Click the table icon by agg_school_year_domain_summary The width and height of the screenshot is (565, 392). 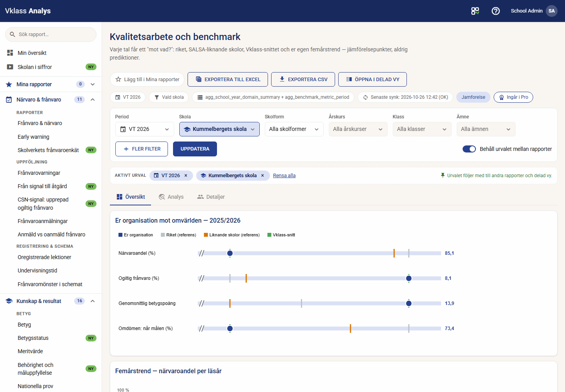(200, 97)
